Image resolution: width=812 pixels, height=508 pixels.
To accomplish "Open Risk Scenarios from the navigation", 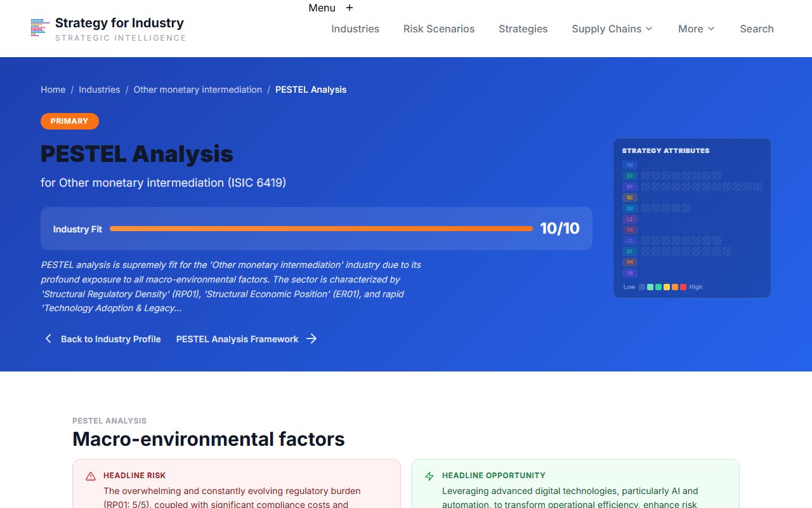I will [439, 29].
